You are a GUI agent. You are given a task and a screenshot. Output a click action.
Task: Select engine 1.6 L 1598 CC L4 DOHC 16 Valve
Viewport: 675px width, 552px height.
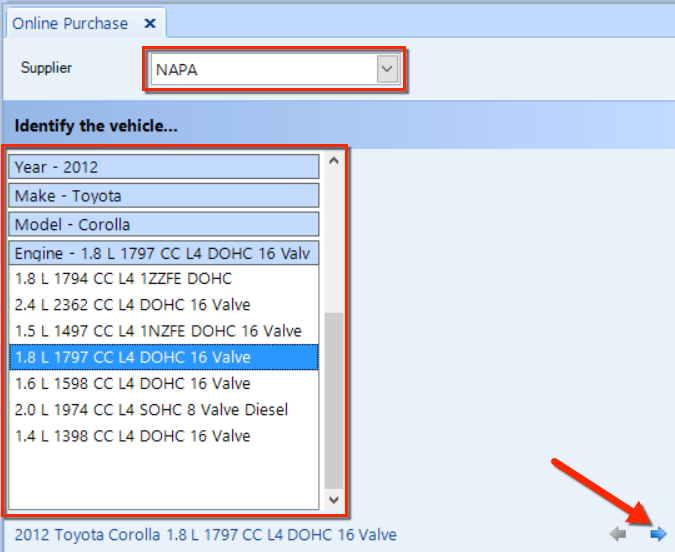click(164, 383)
